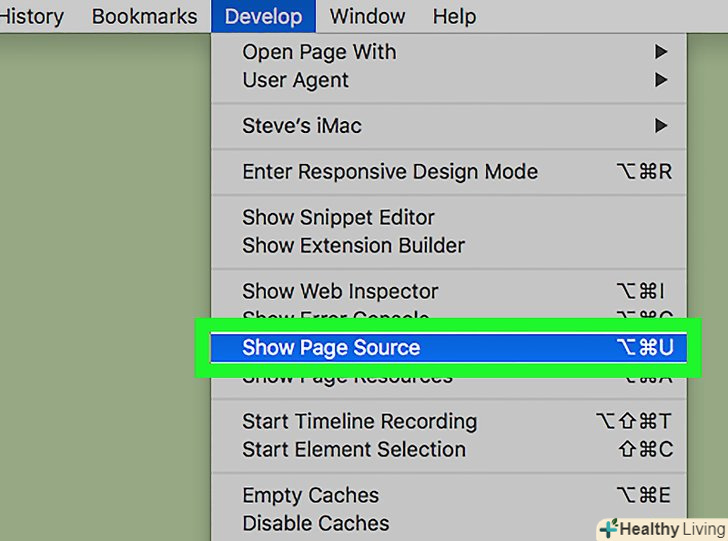This screenshot has width=728, height=541.
Task: Open the History menu
Action: [x=30, y=16]
